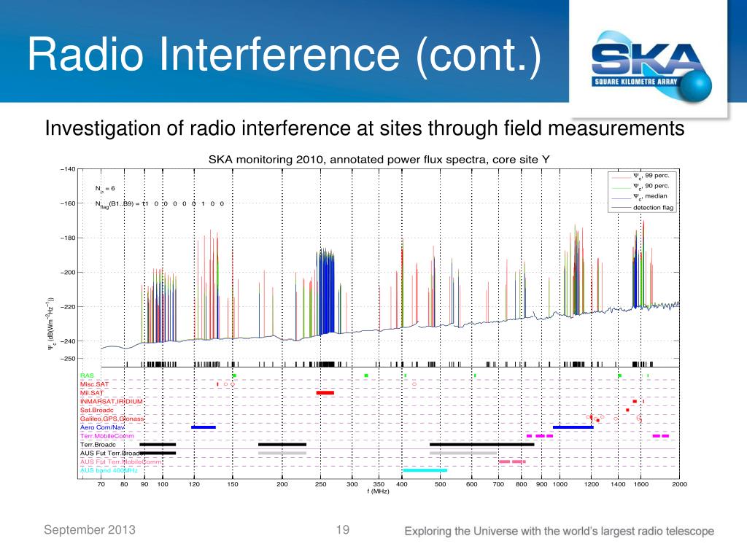Select the "AUS Fut Terr.MobileComm" row label
This screenshot has height=560, width=747.
coord(121,462)
